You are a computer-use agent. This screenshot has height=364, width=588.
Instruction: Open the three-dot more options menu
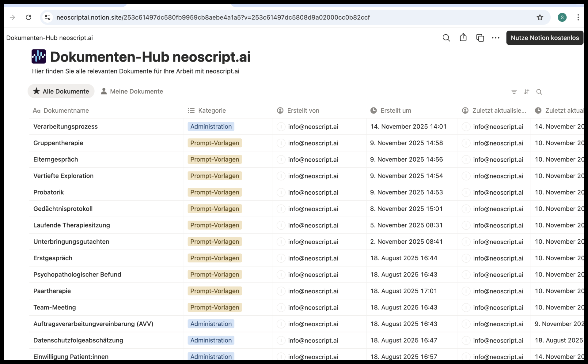click(x=495, y=38)
